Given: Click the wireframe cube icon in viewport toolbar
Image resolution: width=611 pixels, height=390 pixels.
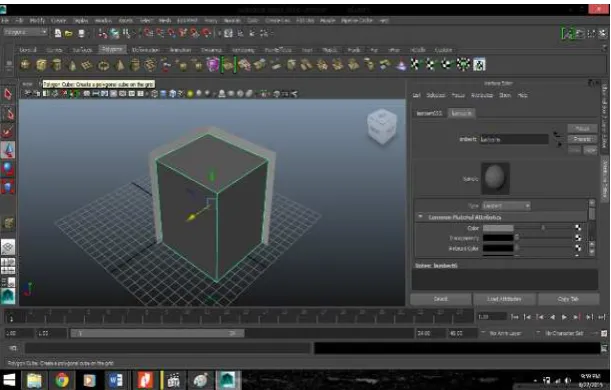Looking at the screenshot, I should tap(154, 94).
